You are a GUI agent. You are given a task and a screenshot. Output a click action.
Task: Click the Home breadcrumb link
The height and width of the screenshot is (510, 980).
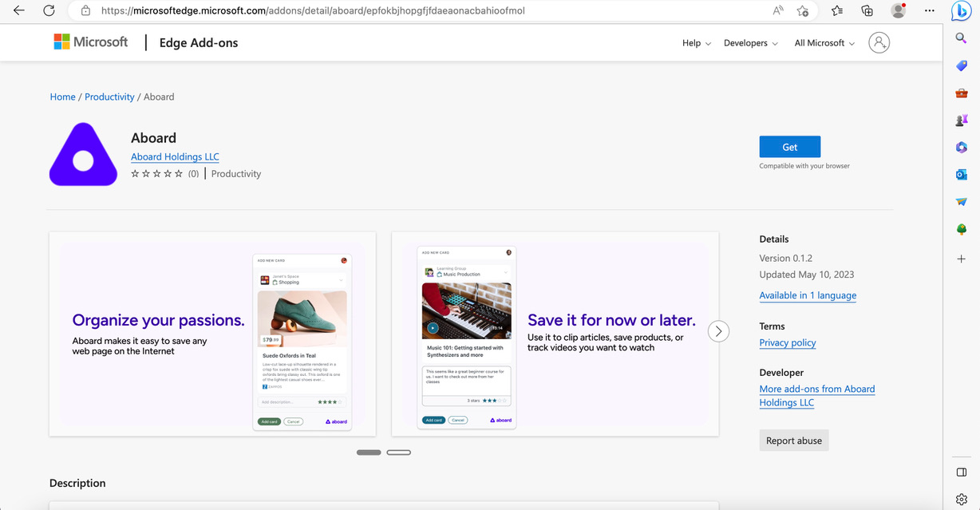[x=62, y=97]
